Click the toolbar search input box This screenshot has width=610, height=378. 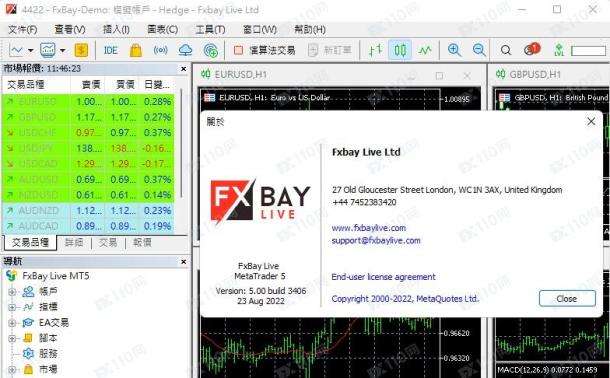pyautogui.click(x=588, y=51)
